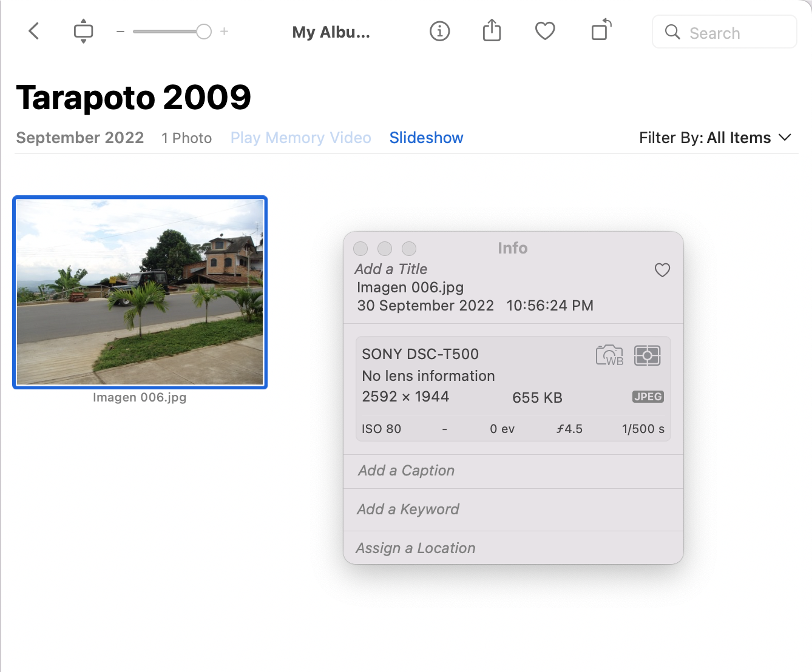Click the Tarapoto 2009 album heading
The width and height of the screenshot is (812, 672).
pyautogui.click(x=134, y=98)
